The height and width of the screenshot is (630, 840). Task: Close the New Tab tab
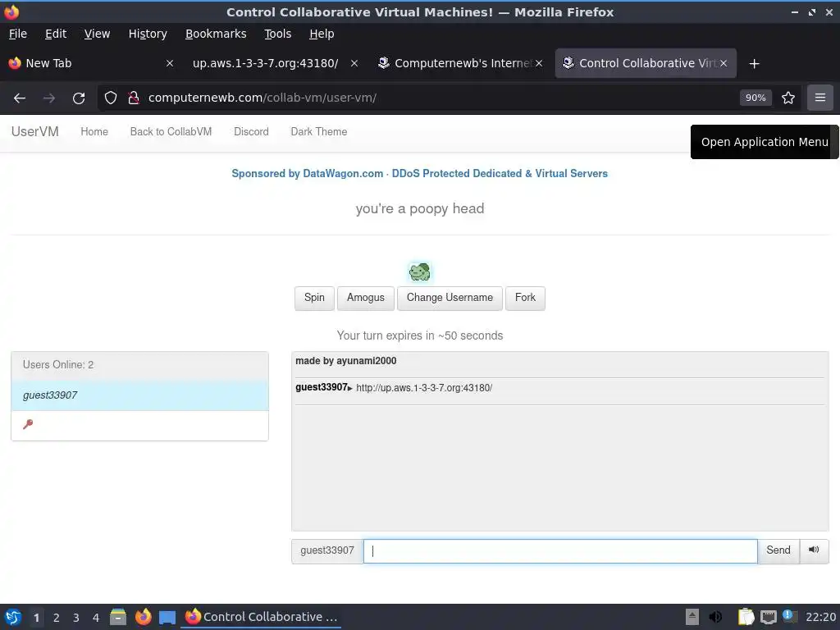click(x=169, y=64)
